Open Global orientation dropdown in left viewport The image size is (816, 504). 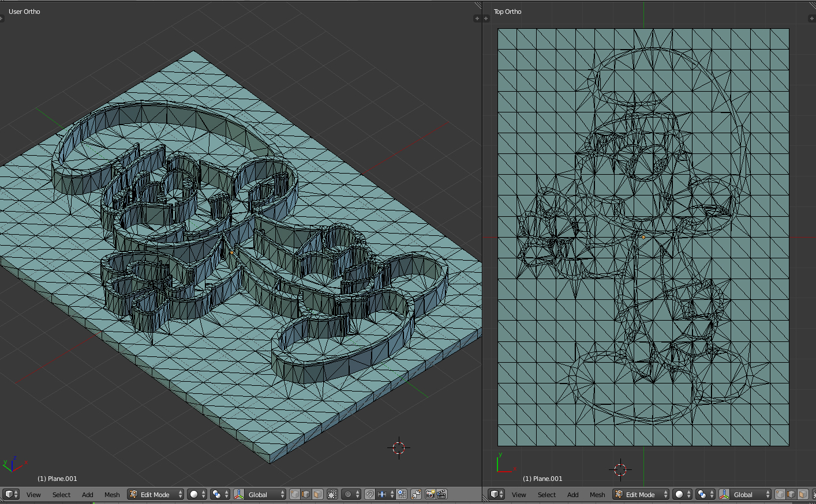(x=265, y=494)
